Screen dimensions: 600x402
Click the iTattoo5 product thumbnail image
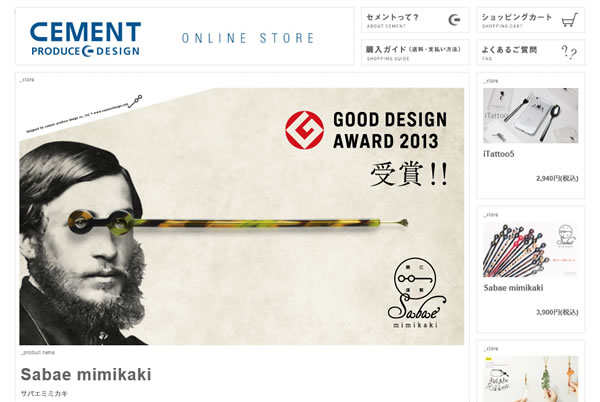click(x=530, y=116)
